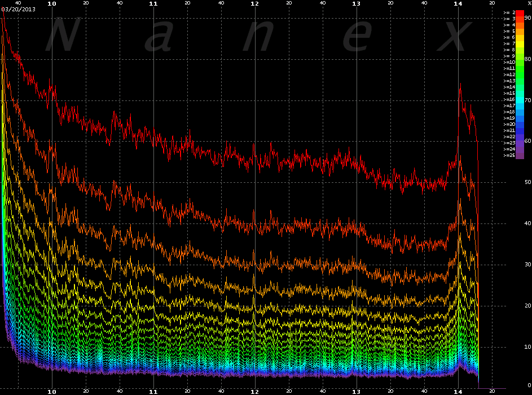The height and width of the screenshot is (395, 532).
Task: Click the hour 14 marker on top axis
Action: click(x=458, y=3)
